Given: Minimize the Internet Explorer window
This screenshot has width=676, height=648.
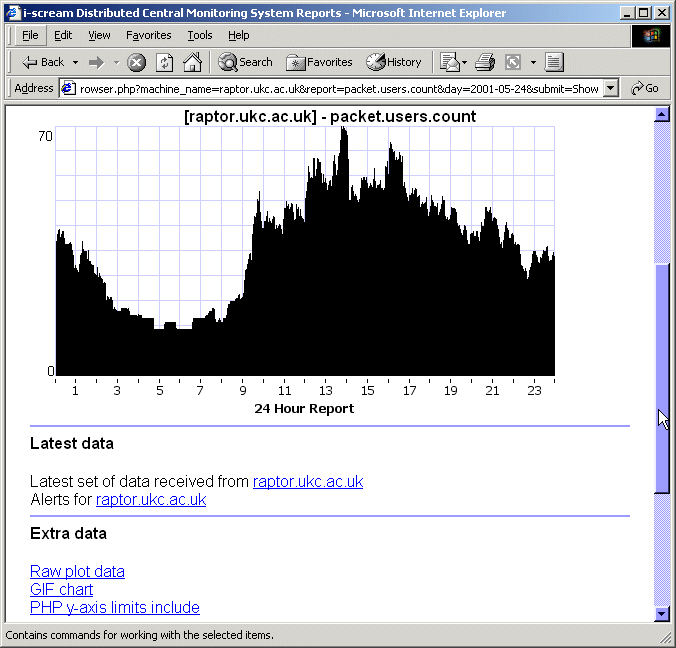Looking at the screenshot, I should (x=627, y=13).
